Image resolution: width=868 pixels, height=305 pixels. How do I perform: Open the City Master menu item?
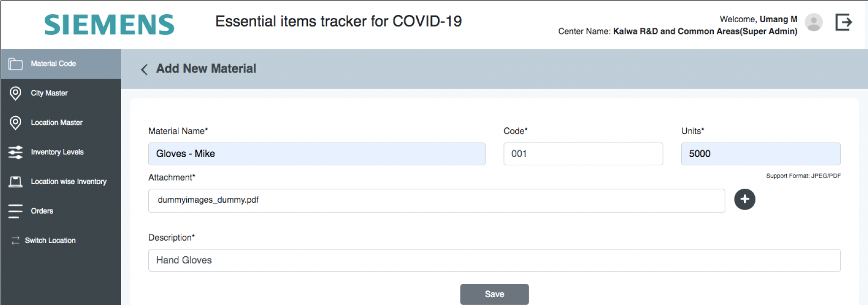pos(49,93)
